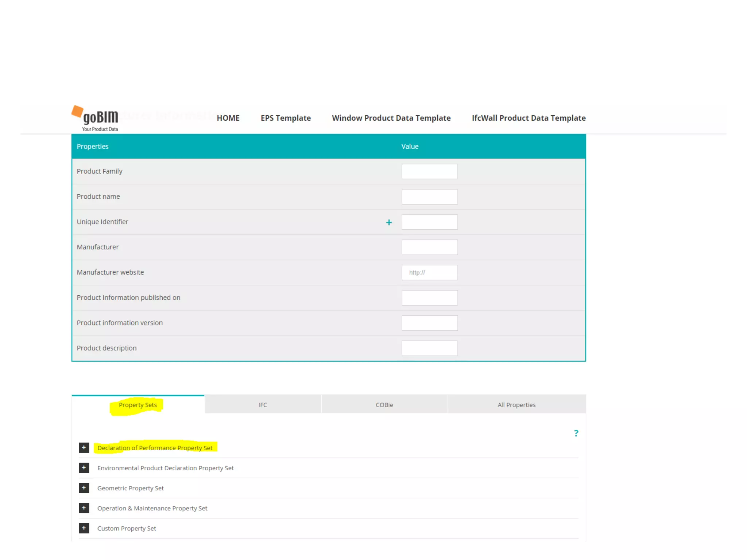
Task: Select the Property Sets tab
Action: tap(138, 405)
